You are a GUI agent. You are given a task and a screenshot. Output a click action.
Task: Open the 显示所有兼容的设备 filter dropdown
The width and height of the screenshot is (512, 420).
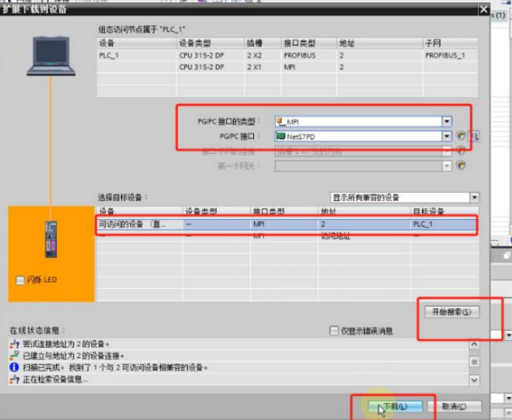tap(474, 197)
